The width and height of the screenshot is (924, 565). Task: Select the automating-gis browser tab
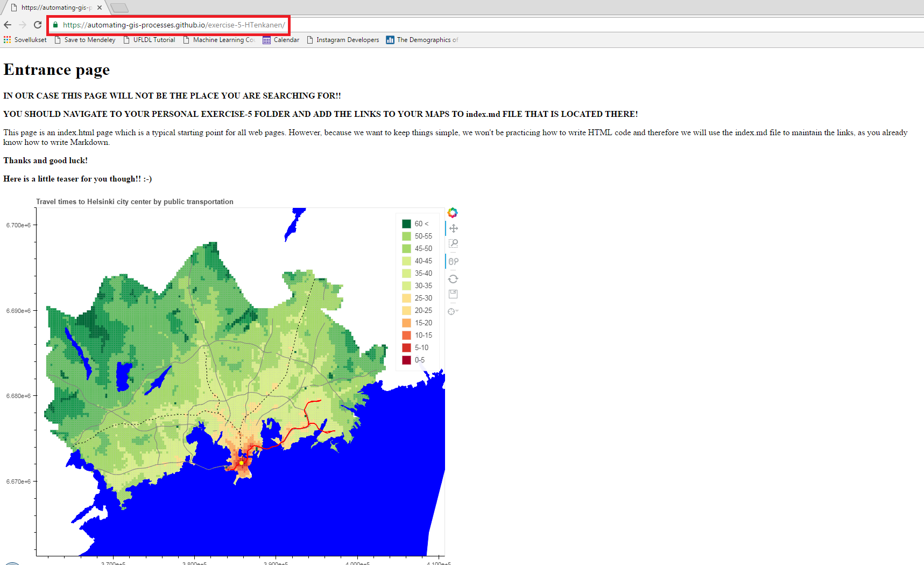[x=54, y=8]
